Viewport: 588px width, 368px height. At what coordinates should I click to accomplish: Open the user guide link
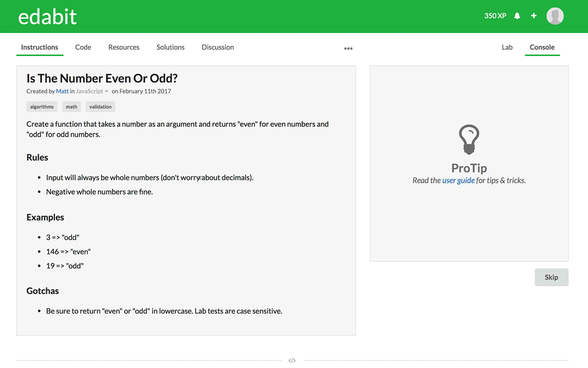pyautogui.click(x=458, y=180)
